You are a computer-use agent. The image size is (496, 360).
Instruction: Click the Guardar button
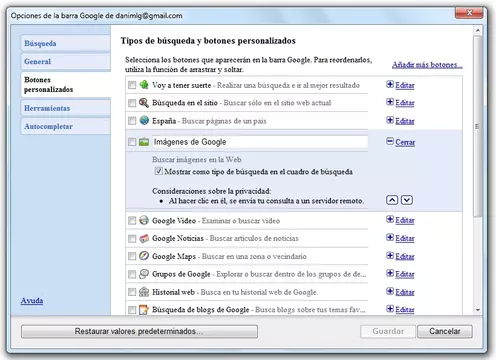388,331
